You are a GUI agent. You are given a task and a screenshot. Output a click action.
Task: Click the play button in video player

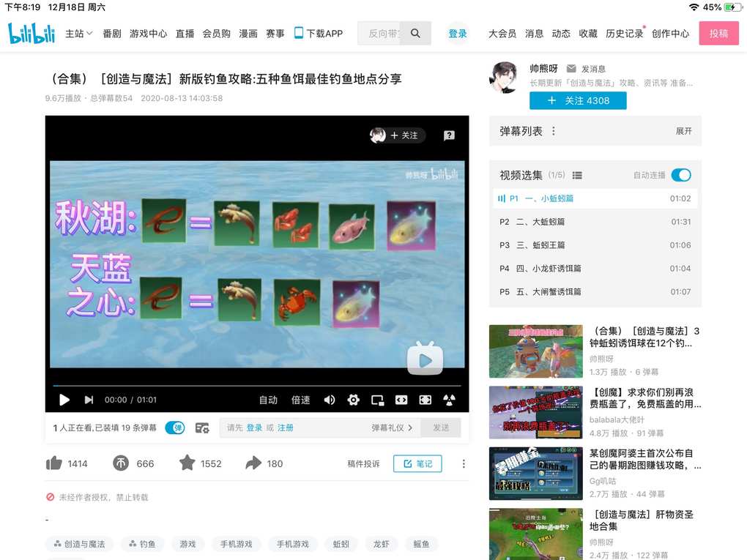64,400
